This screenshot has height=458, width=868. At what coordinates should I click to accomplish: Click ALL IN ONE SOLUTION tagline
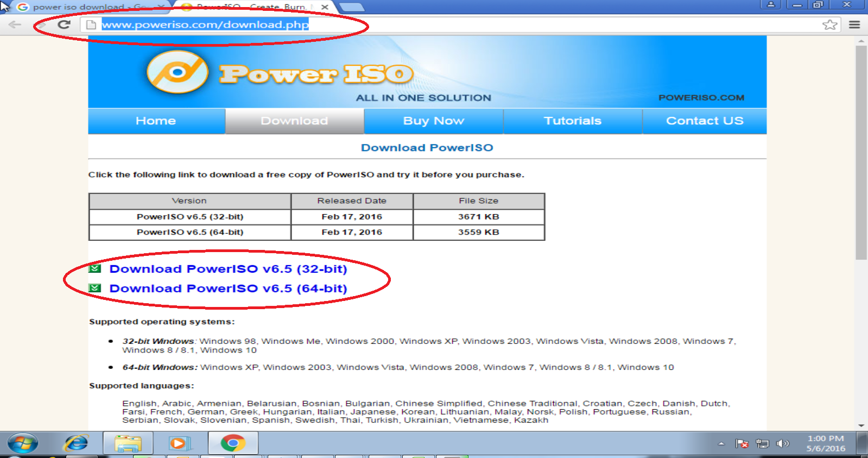[x=423, y=98]
